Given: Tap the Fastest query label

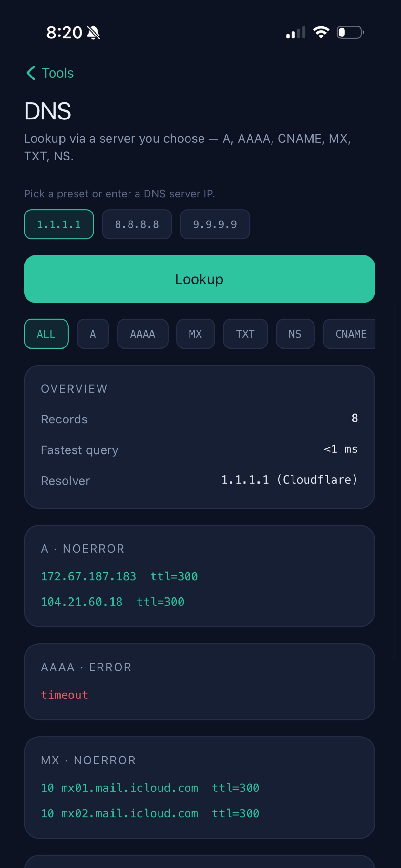Looking at the screenshot, I should (79, 450).
